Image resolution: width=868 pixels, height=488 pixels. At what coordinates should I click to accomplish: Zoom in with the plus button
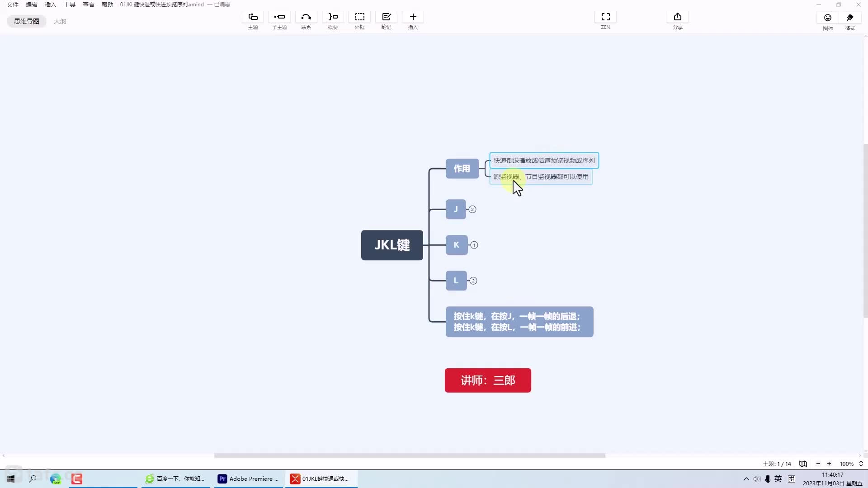click(829, 464)
